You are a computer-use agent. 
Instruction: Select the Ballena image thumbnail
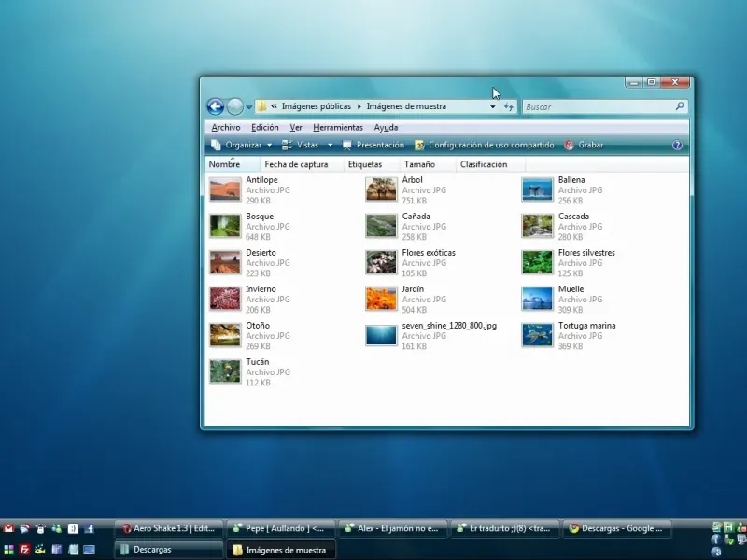537,189
